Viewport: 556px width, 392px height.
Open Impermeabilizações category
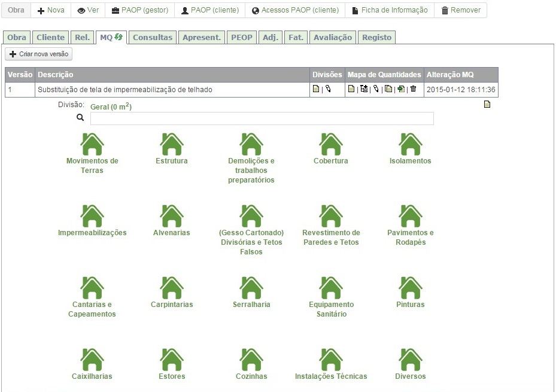point(92,221)
